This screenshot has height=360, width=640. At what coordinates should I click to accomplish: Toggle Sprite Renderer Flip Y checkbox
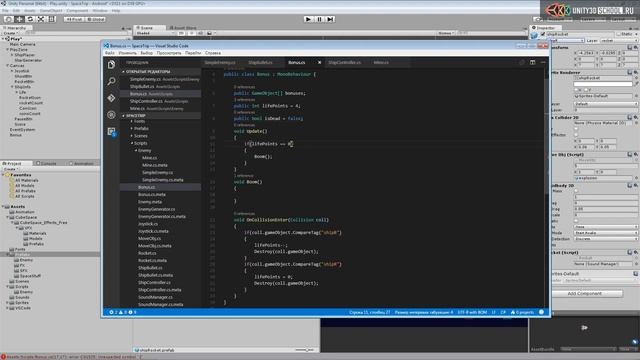click(x=587, y=90)
